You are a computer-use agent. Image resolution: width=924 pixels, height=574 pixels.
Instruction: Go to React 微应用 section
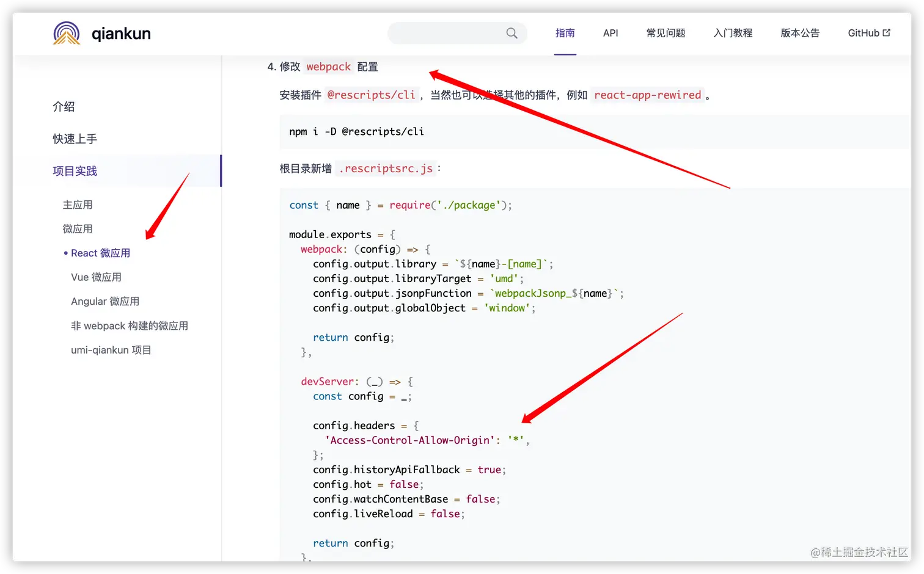tap(100, 253)
